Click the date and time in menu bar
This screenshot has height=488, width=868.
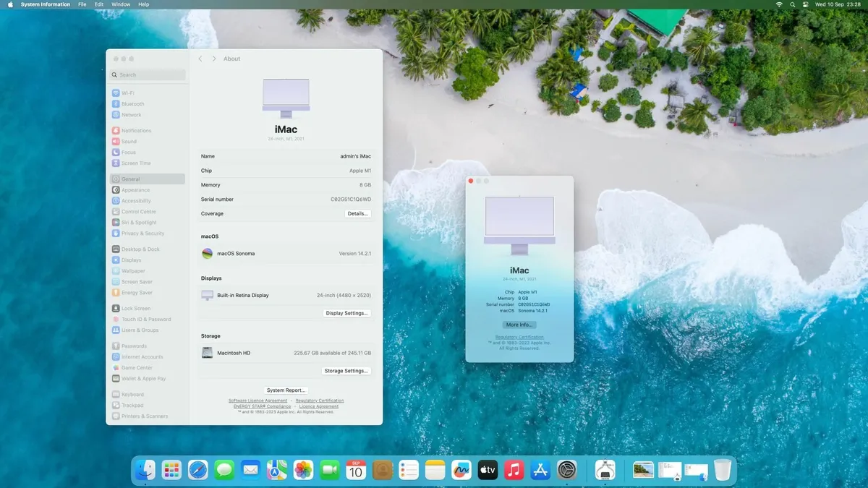point(839,4)
